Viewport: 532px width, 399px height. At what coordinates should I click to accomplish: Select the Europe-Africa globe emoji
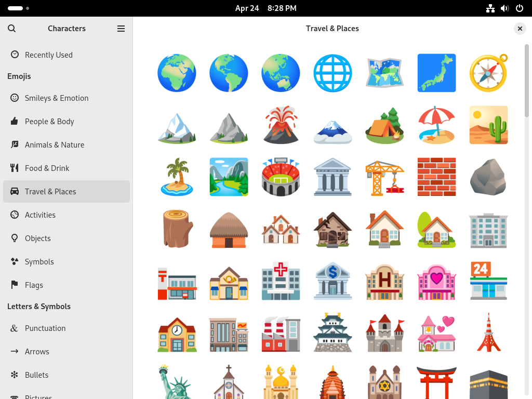pos(177,73)
